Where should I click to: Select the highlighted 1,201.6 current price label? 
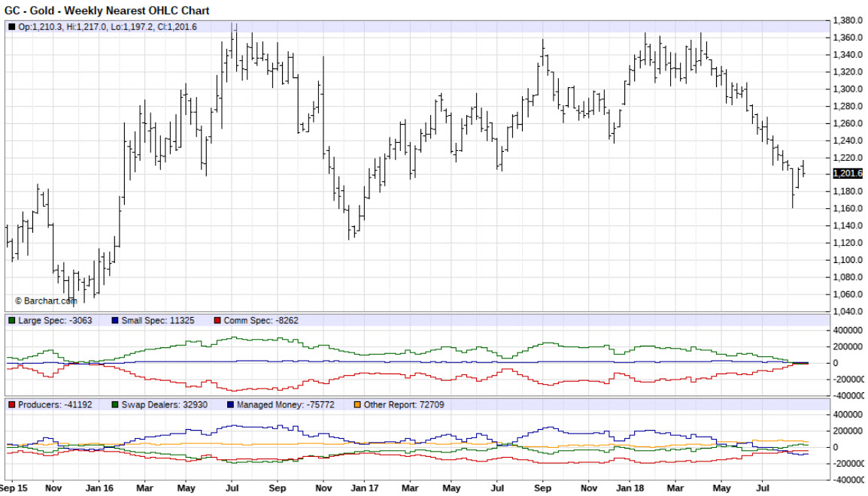click(848, 174)
